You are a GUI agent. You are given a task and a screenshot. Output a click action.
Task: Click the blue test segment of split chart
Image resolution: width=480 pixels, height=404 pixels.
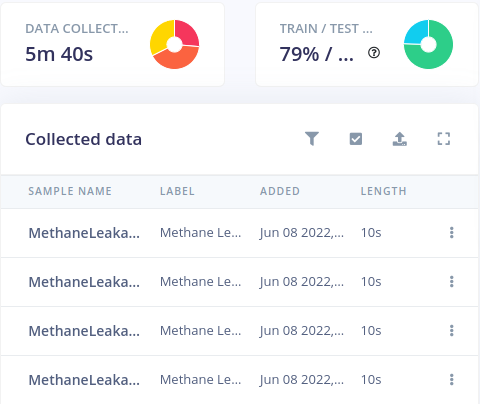[x=416, y=32]
